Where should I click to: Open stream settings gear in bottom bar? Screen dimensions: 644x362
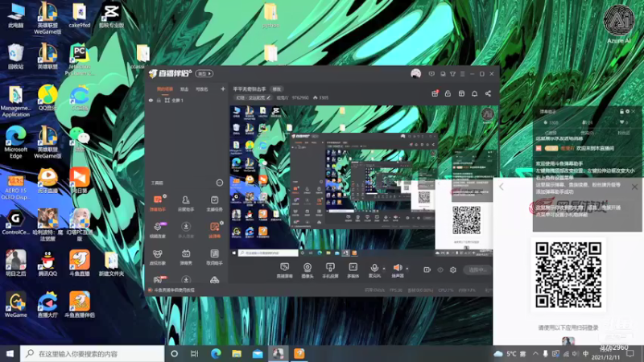pyautogui.click(x=453, y=269)
